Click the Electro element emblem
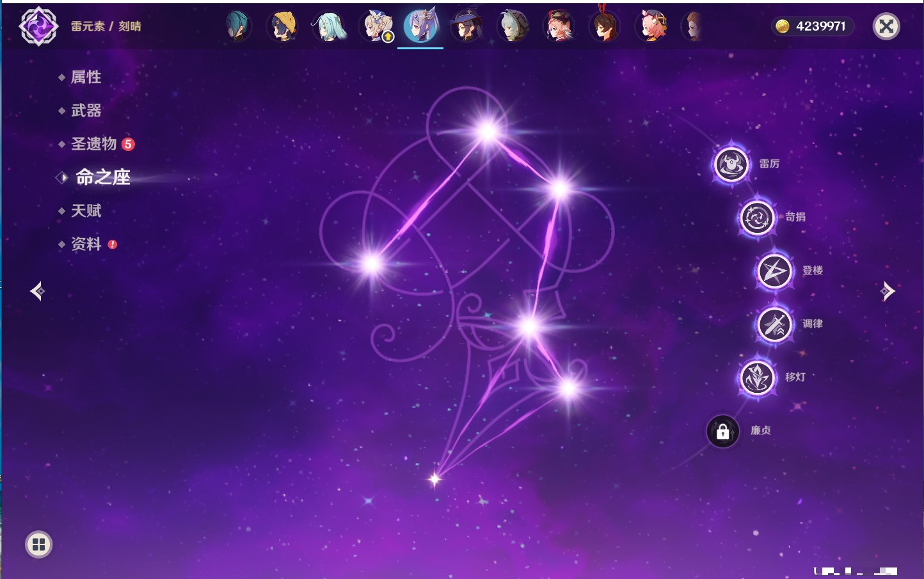Image resolution: width=924 pixels, height=579 pixels. (x=38, y=26)
